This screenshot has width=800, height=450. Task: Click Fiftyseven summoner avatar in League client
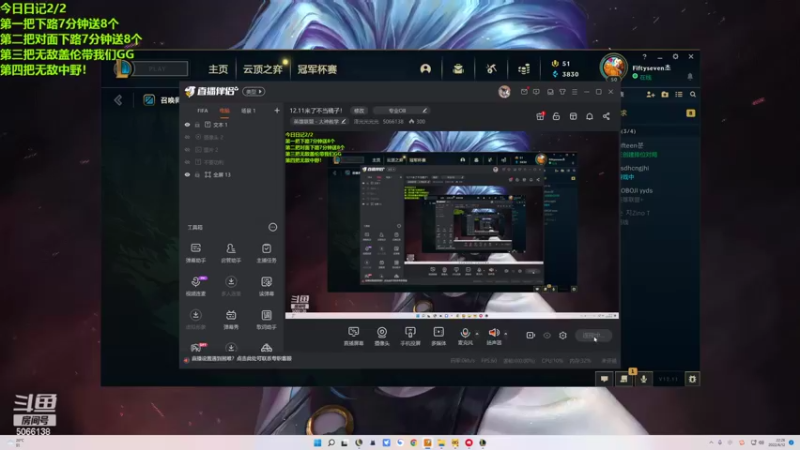point(613,68)
